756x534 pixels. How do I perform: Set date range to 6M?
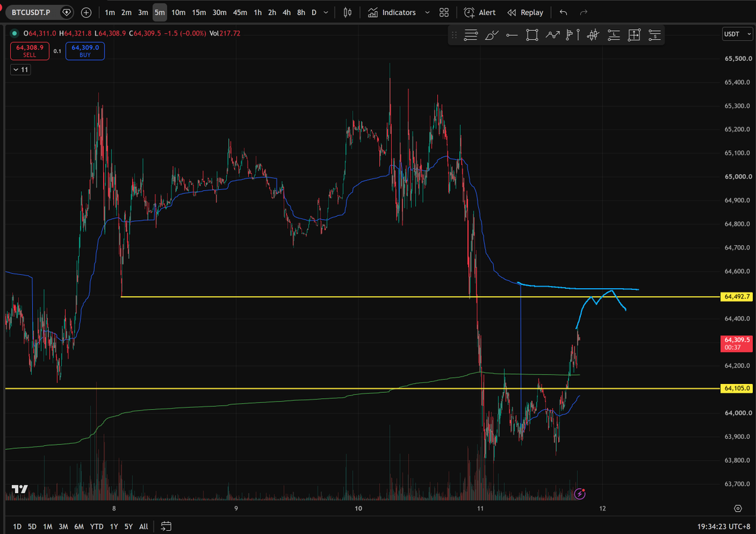click(79, 526)
